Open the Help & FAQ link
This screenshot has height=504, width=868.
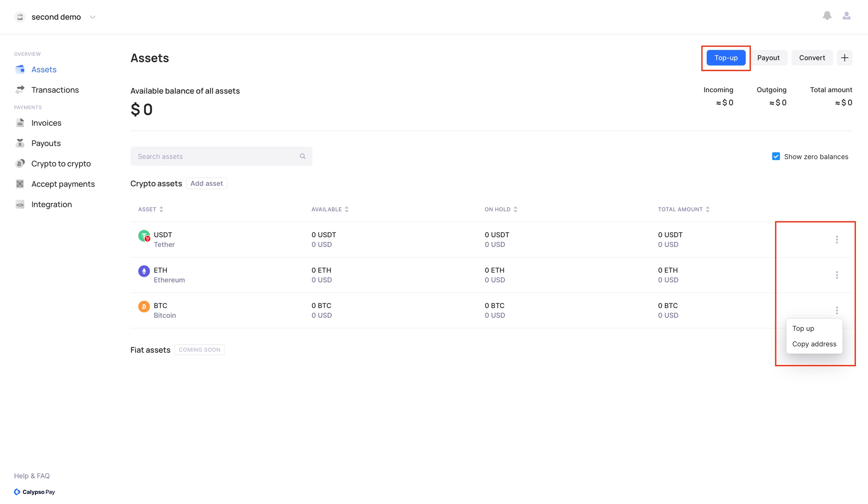[32, 476]
